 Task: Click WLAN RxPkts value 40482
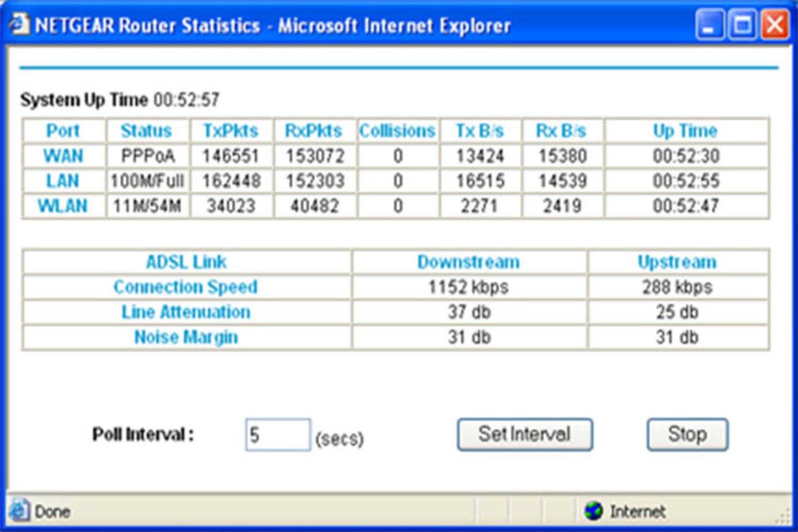(x=315, y=206)
